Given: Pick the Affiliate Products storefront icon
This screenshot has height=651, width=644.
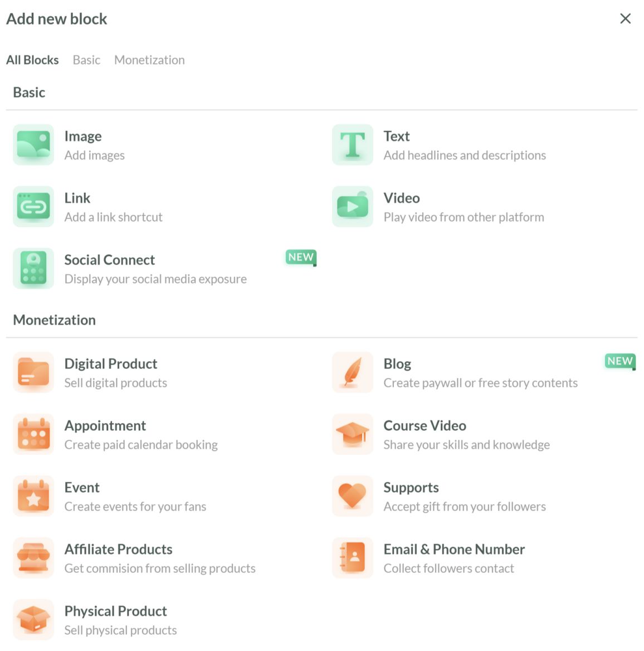Looking at the screenshot, I should 33,558.
